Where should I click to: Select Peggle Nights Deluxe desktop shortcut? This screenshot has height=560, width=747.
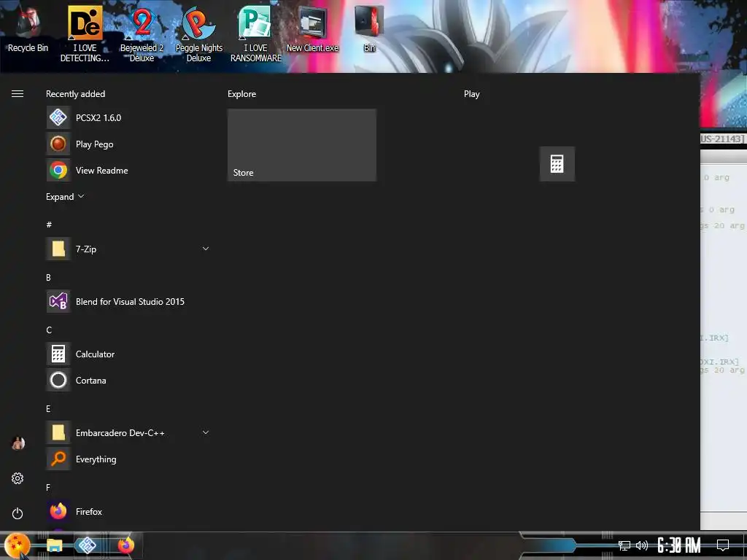point(198,34)
